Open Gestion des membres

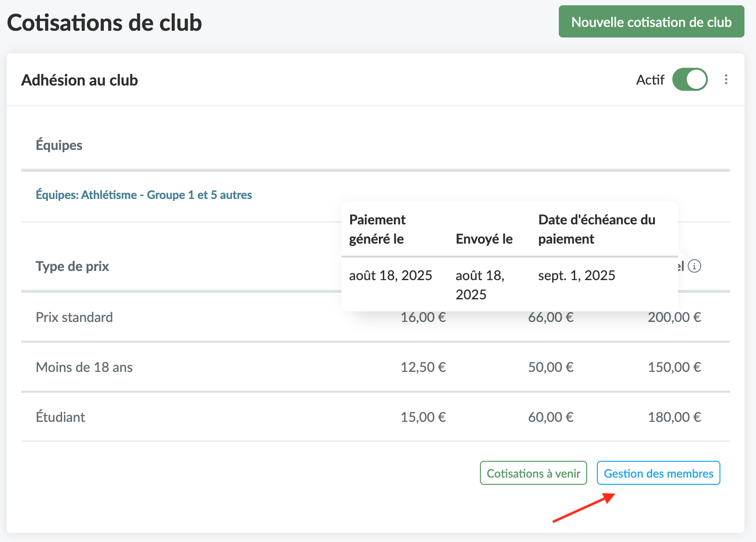[x=658, y=473]
